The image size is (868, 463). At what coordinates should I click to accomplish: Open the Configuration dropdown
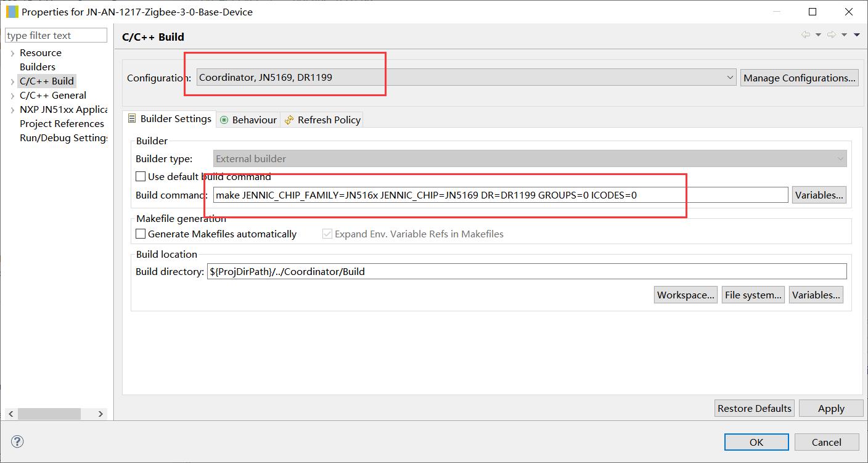pos(466,78)
